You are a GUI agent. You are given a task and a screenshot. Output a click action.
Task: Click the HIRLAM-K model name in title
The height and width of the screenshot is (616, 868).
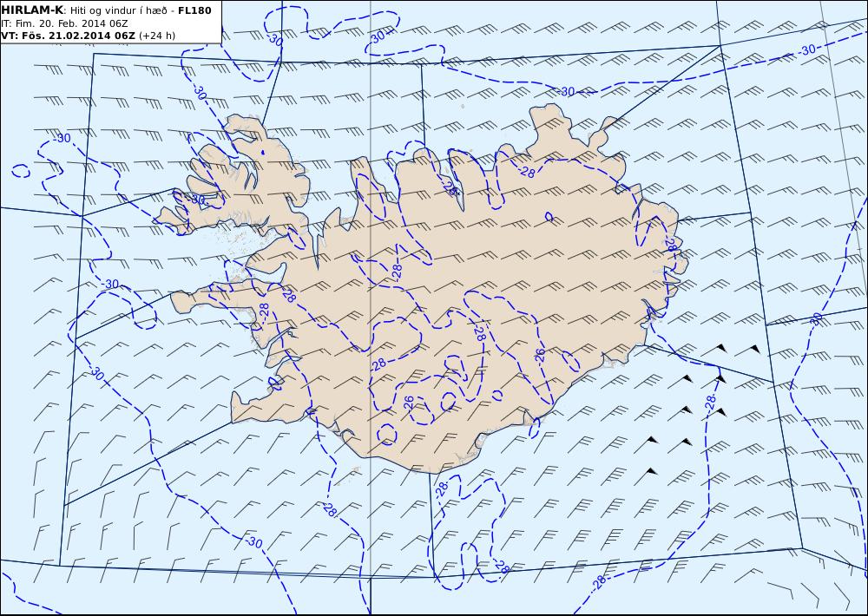click(32, 10)
